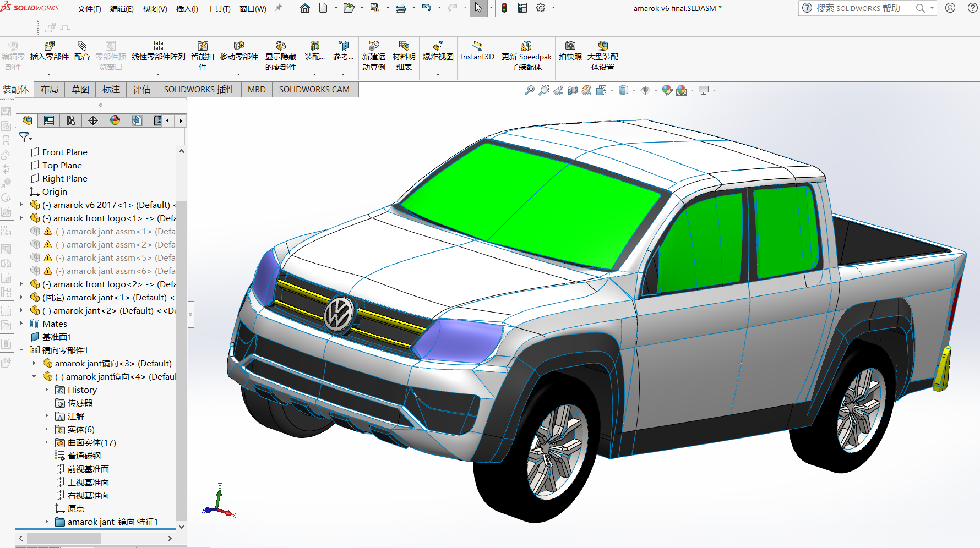Expand the amarok v6 2017<1> component
This screenshot has width=980, height=548.
coord(21,205)
